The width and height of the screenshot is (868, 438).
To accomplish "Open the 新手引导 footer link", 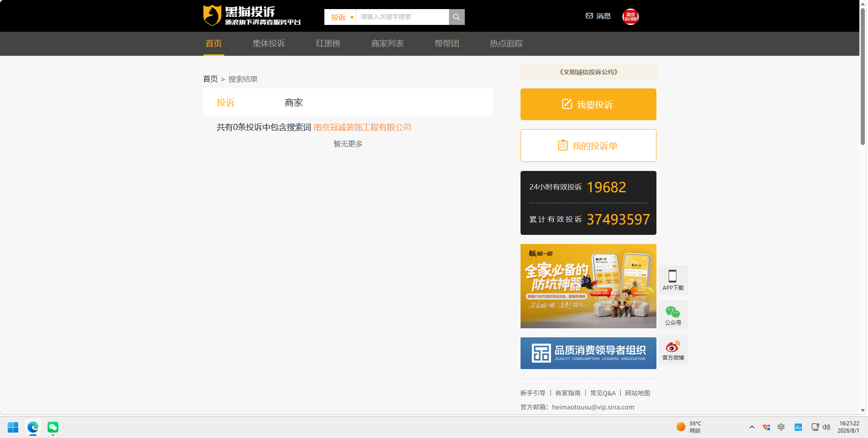I will 533,393.
